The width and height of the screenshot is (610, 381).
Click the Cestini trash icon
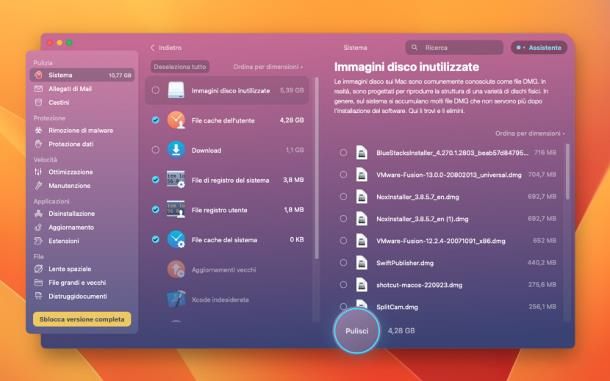pyautogui.click(x=38, y=102)
